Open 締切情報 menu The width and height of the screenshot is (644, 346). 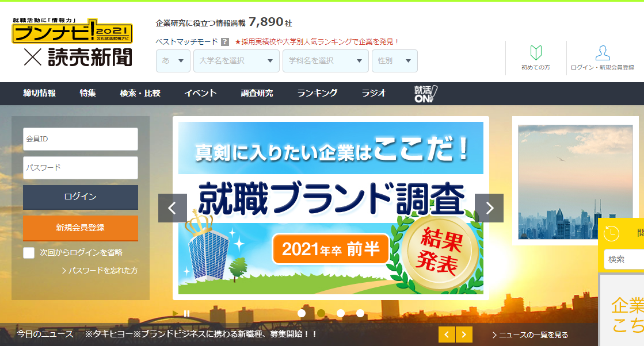pyautogui.click(x=40, y=93)
